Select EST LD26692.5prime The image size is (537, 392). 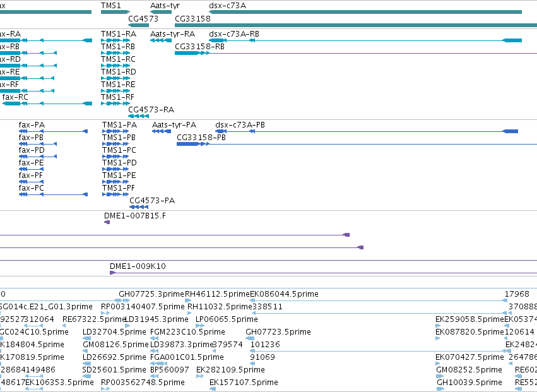tap(114, 357)
